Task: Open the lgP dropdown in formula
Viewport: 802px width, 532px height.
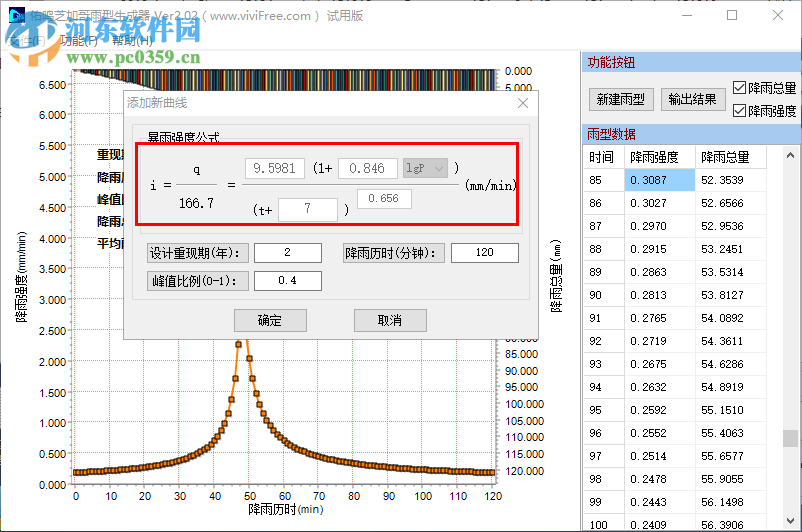Action: point(425,168)
